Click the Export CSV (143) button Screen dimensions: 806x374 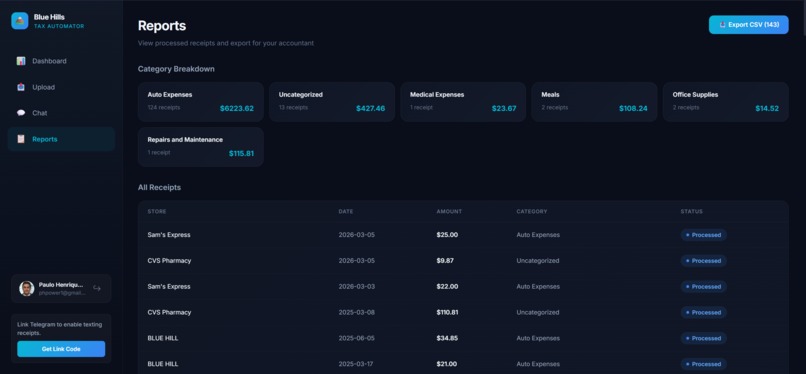[x=748, y=25]
